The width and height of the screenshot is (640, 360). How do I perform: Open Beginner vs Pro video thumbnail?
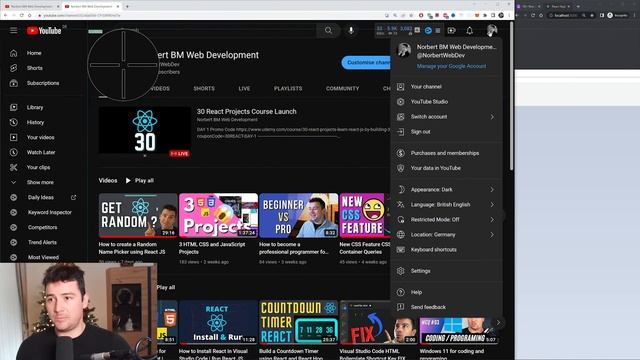point(298,216)
